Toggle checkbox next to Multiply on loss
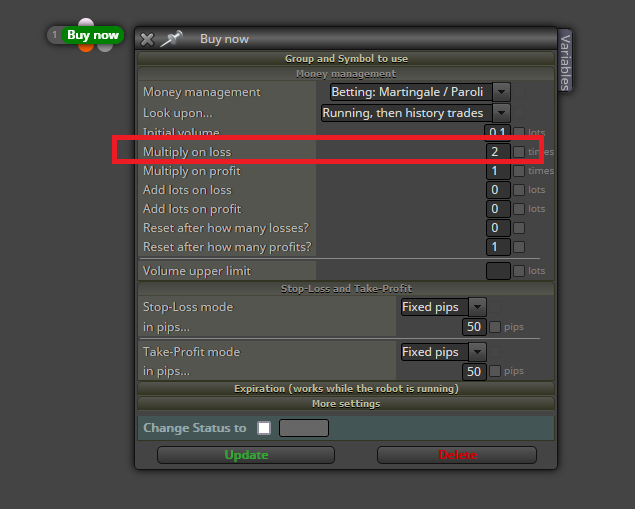635x509 pixels. 519,152
